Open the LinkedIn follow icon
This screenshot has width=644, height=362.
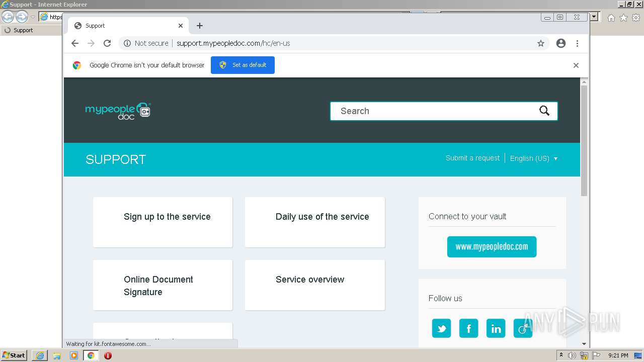point(496,328)
